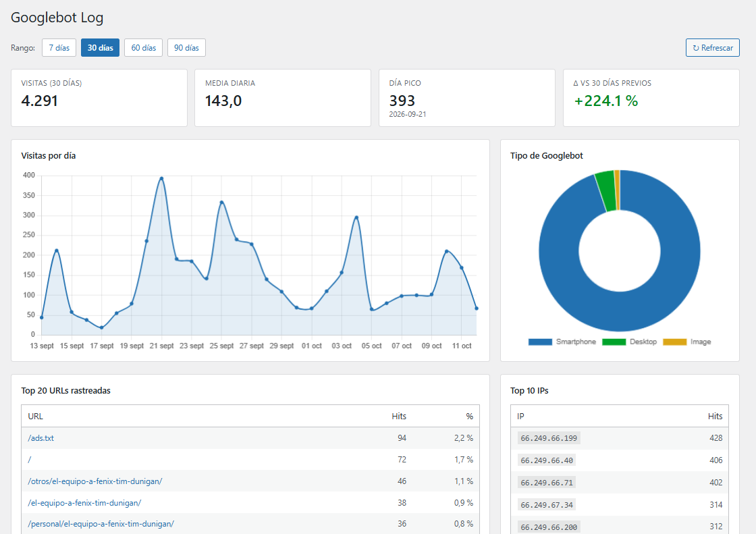Click the green Desktop donut segment
Image resolution: width=756 pixels, height=534 pixels.
pos(605,192)
